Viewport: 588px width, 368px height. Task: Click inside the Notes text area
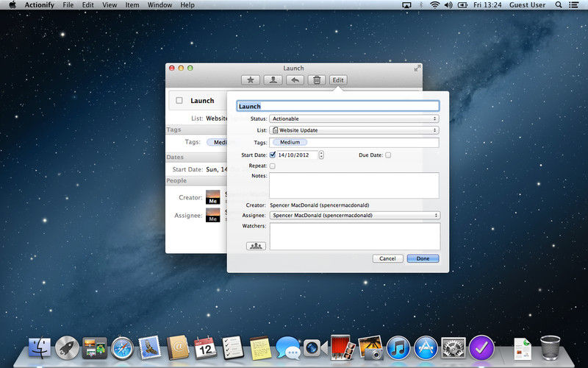tap(354, 185)
